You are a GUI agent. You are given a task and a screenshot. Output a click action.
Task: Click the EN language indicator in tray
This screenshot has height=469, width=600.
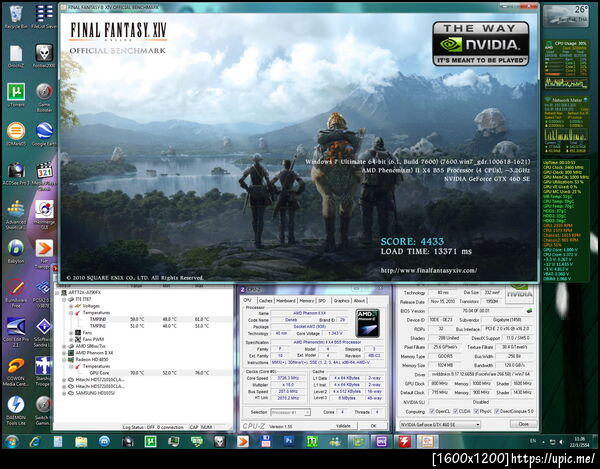coord(533,441)
